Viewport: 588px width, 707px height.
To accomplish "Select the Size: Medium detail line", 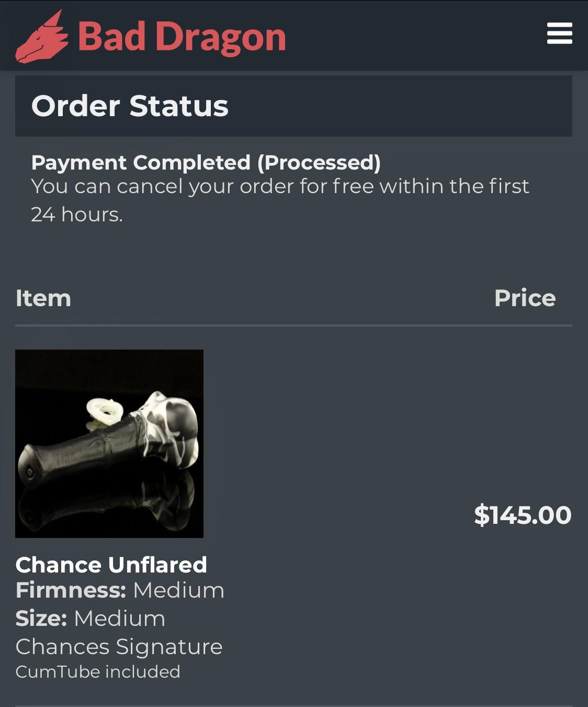I will click(90, 619).
